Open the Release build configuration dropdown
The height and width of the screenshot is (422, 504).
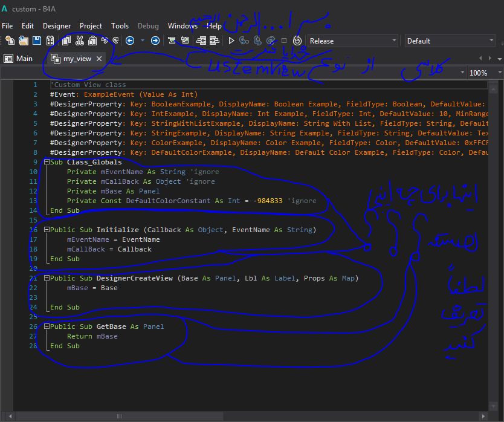click(394, 41)
